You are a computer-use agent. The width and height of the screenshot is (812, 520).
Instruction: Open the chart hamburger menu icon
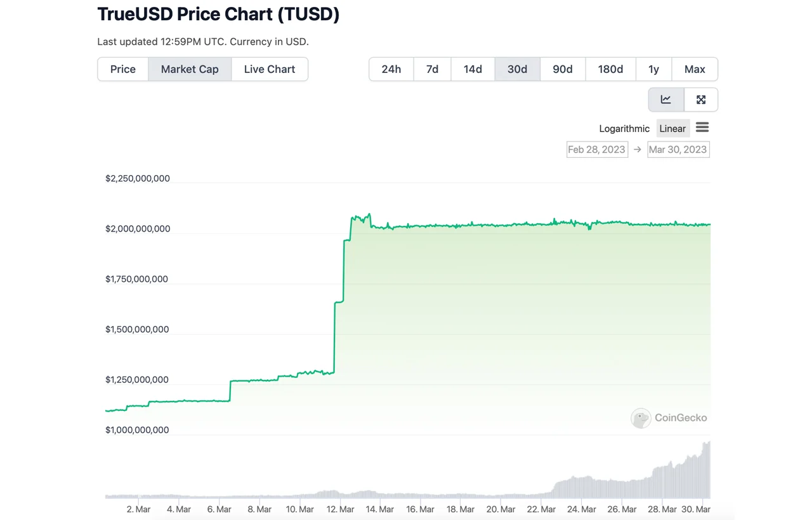[x=702, y=127]
